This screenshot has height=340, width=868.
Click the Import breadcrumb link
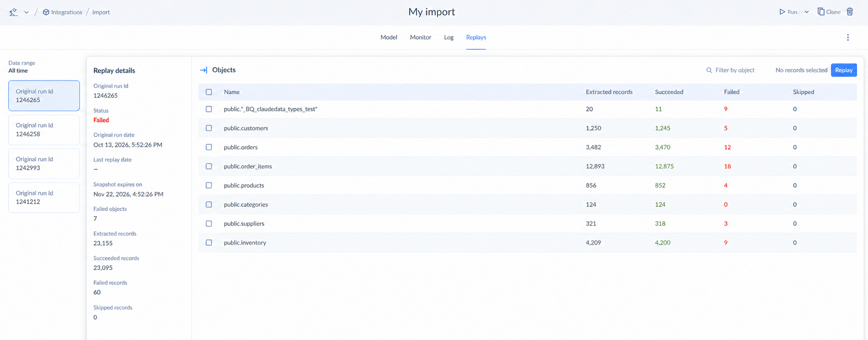point(101,12)
